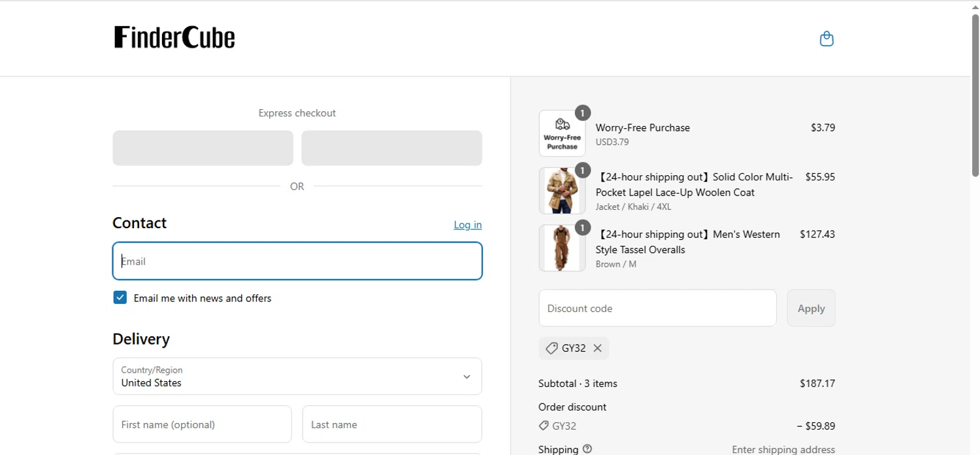Click the Express checkout label
The image size is (980, 455).
(297, 113)
